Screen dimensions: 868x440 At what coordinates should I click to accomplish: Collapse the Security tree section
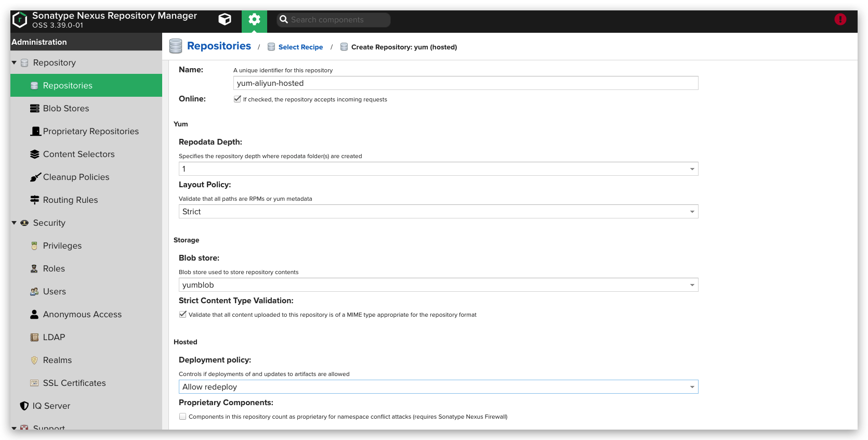click(14, 223)
